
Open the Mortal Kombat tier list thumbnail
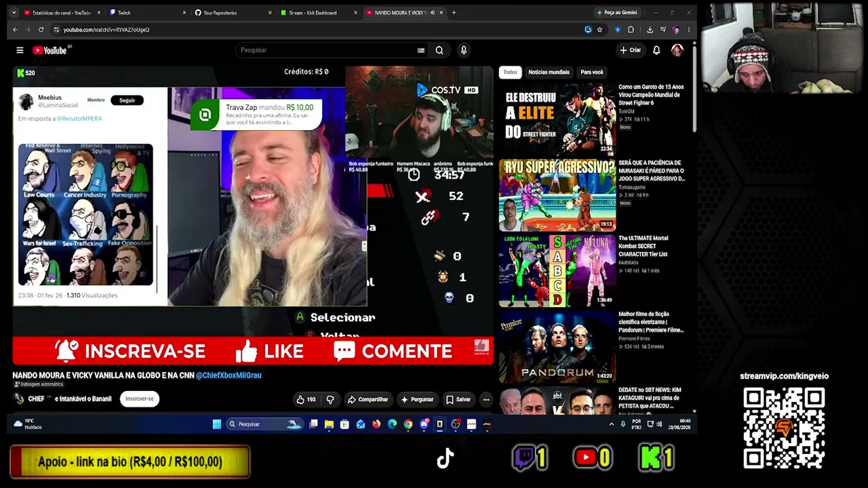pos(557,270)
